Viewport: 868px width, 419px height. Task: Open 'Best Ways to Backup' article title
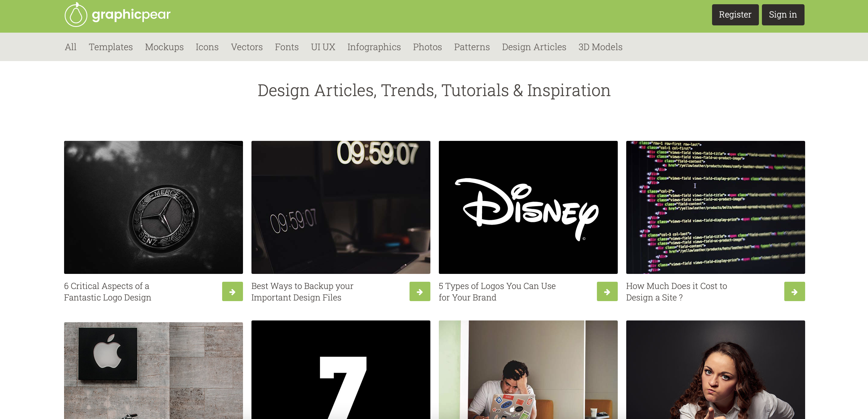click(x=302, y=292)
